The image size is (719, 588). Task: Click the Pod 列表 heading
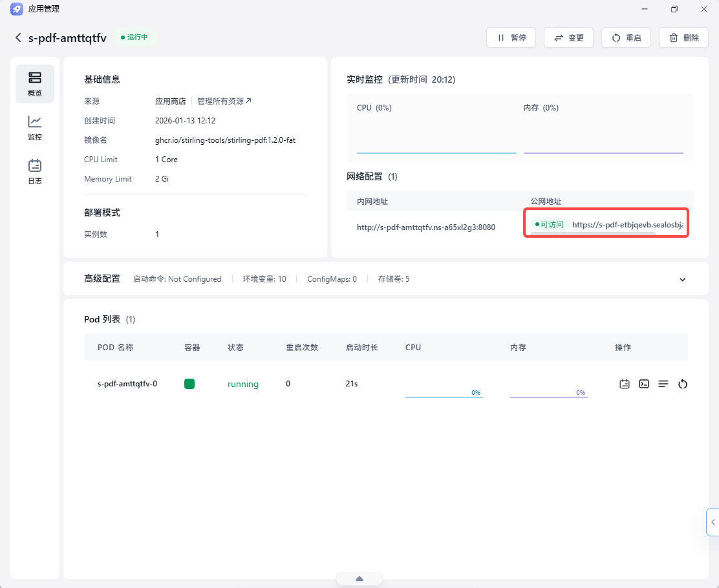(x=102, y=319)
